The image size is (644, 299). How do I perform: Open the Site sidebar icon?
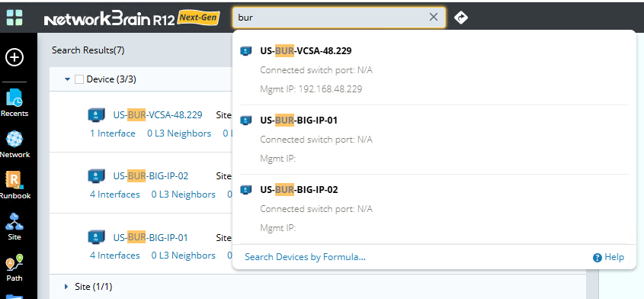[14, 227]
